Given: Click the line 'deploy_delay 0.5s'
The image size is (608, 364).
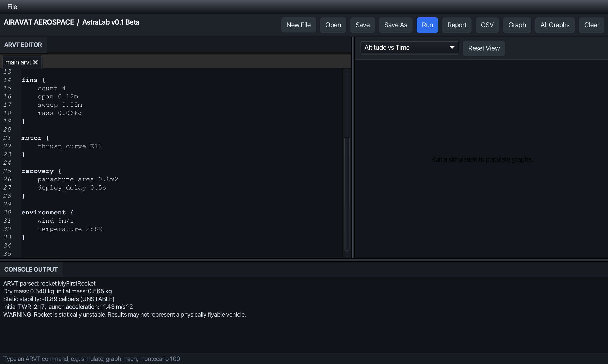Looking at the screenshot, I should coord(72,188).
